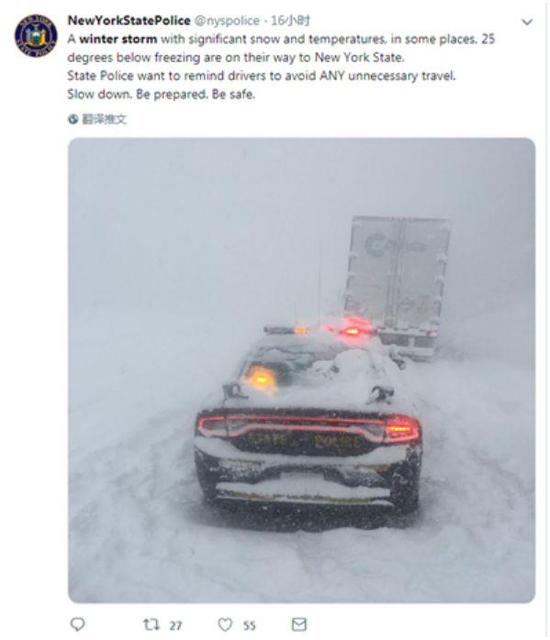Share via the envelope message icon
This screenshot has height=640, width=550.
pos(299,624)
